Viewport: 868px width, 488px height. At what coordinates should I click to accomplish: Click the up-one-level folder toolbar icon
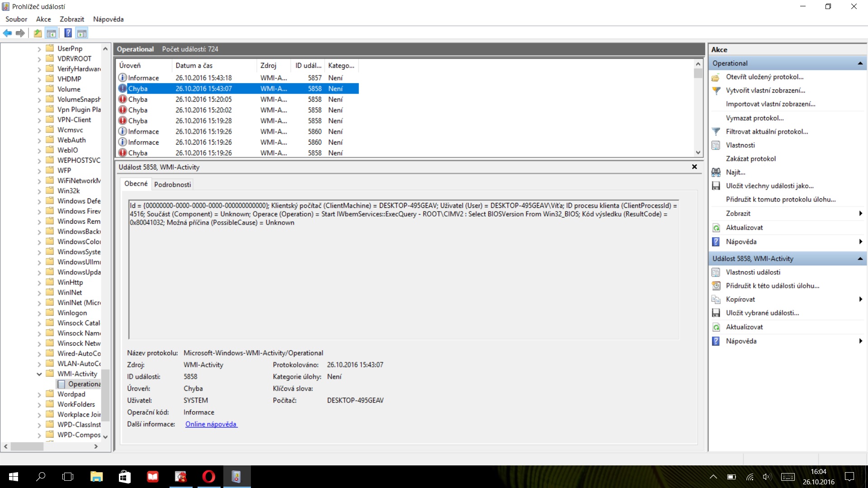[38, 33]
